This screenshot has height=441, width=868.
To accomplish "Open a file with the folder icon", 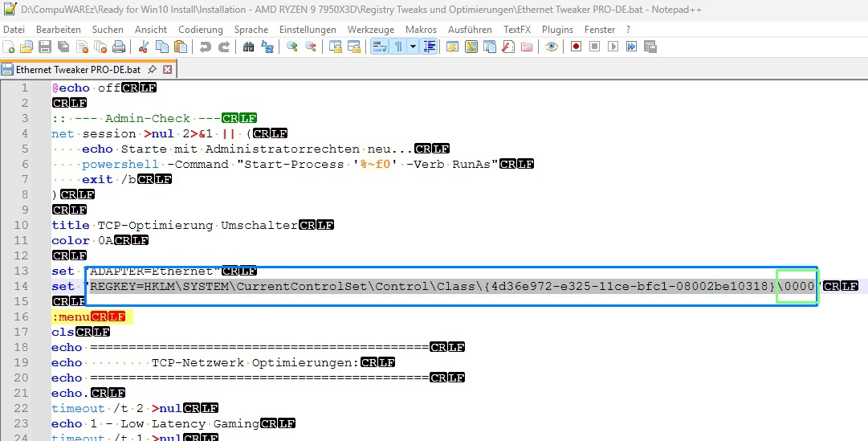I will 26,47.
